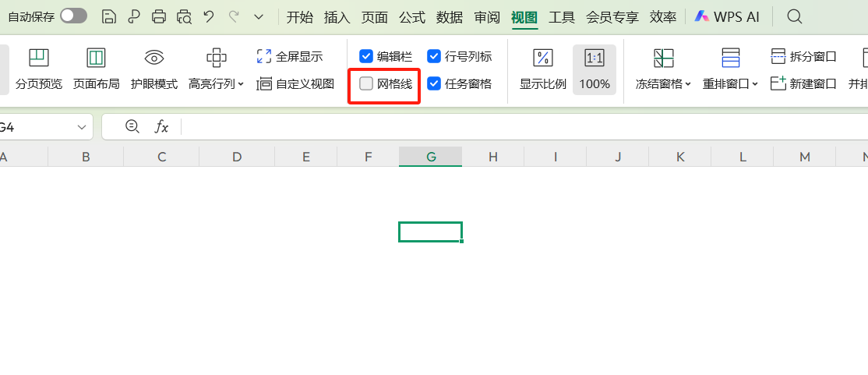The image size is (868, 375).
Task: Click 拆分窗口 split window
Action: pyautogui.click(x=803, y=56)
